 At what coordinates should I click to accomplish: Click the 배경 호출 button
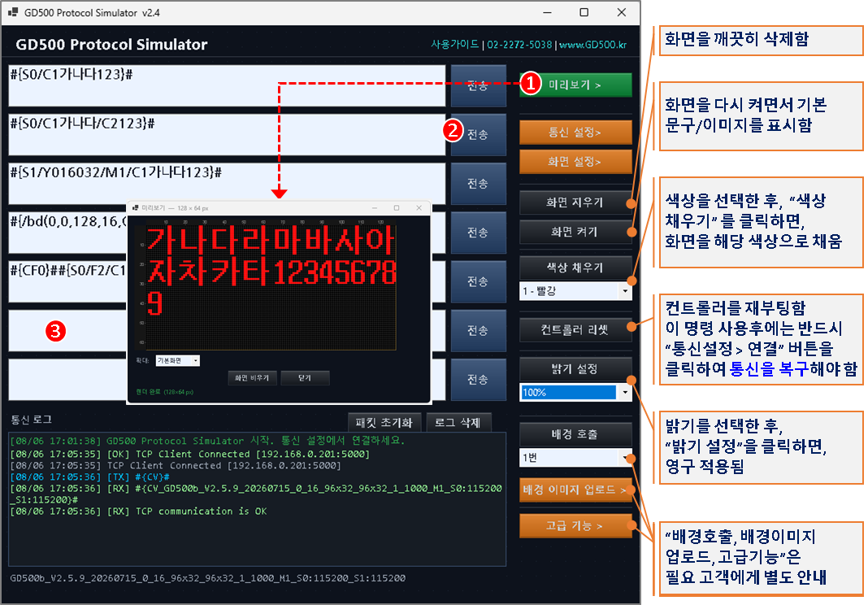tap(575, 433)
